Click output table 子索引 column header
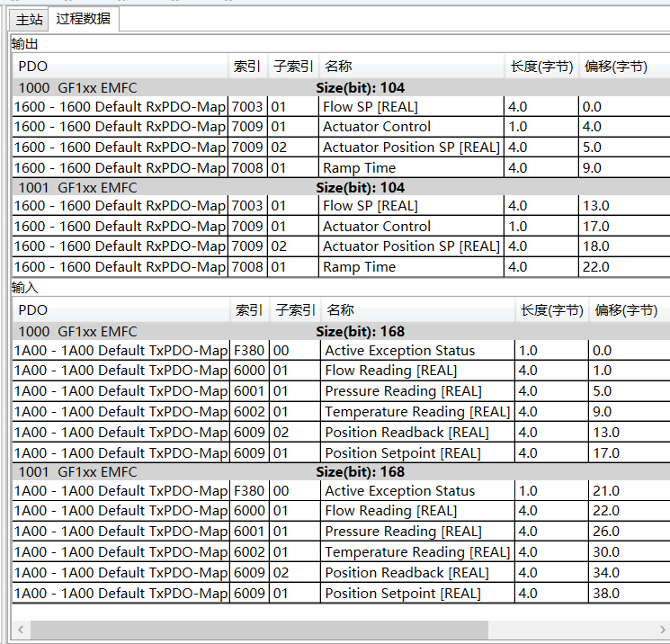This screenshot has width=670, height=644. click(293, 67)
